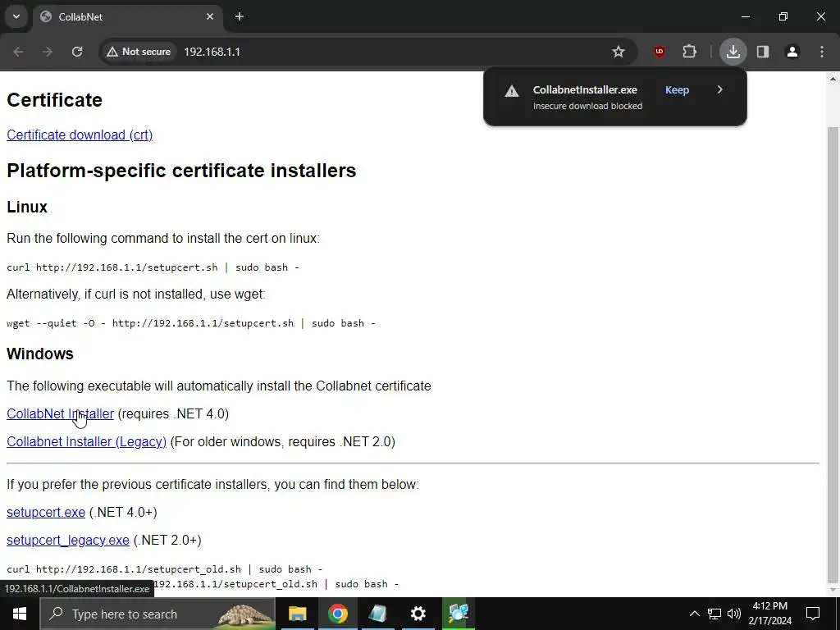Screen dimensions: 840x630
Task: Click the forward navigation arrow
Action: (x=48, y=52)
